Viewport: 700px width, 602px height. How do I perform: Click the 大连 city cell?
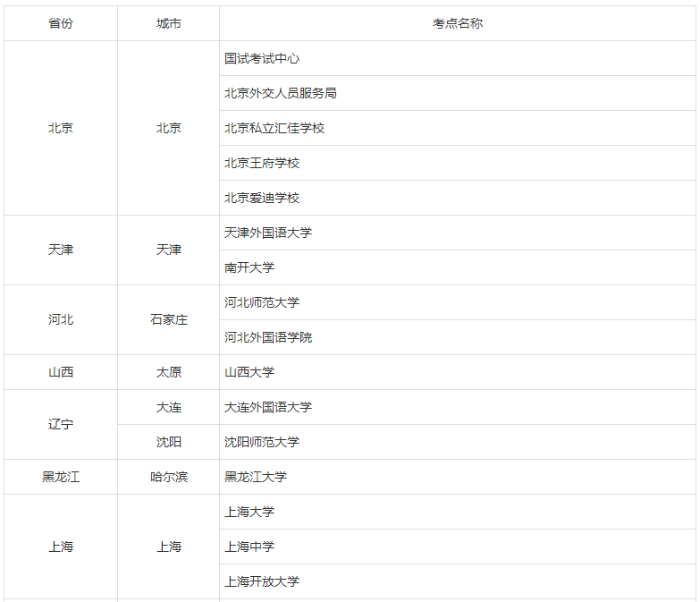[x=169, y=407]
